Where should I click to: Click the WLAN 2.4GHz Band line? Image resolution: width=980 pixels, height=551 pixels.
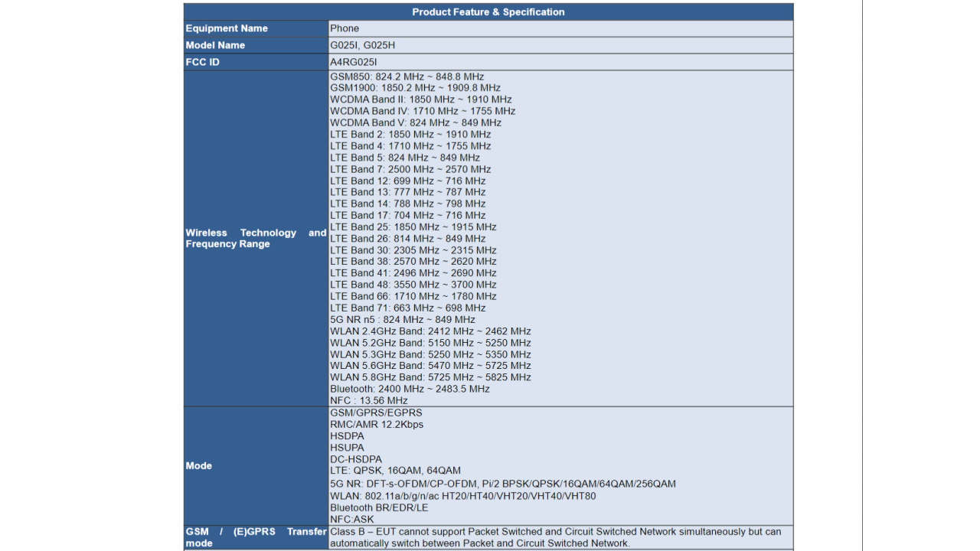click(430, 331)
